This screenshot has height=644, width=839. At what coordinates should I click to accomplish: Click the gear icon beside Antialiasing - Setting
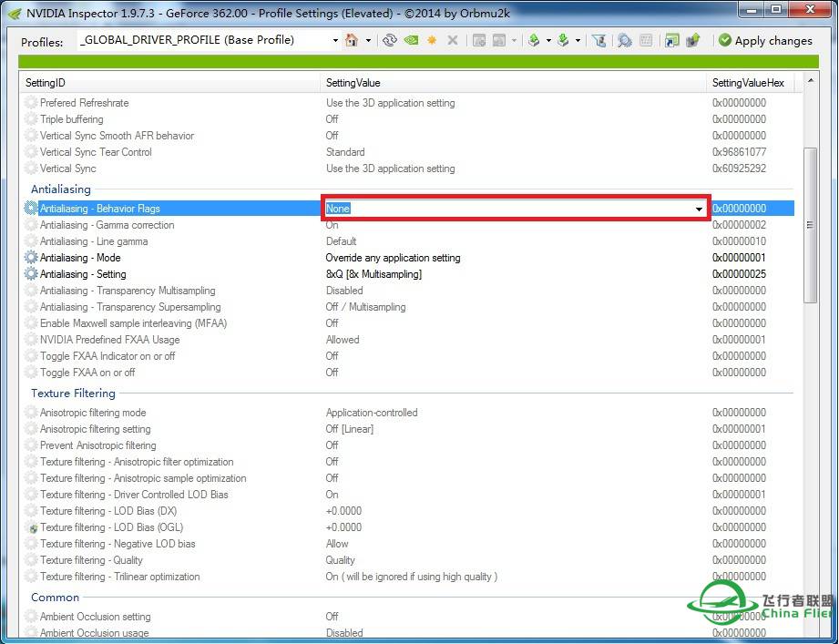pyautogui.click(x=32, y=274)
